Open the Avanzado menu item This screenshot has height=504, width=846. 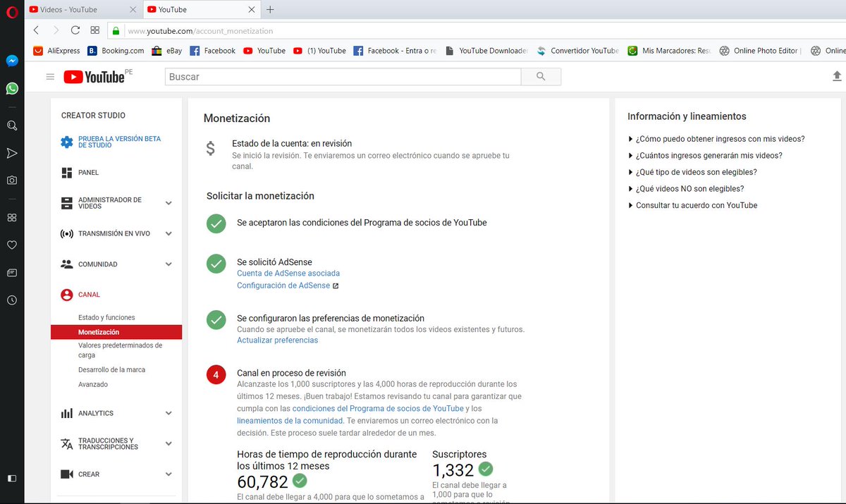93,385
